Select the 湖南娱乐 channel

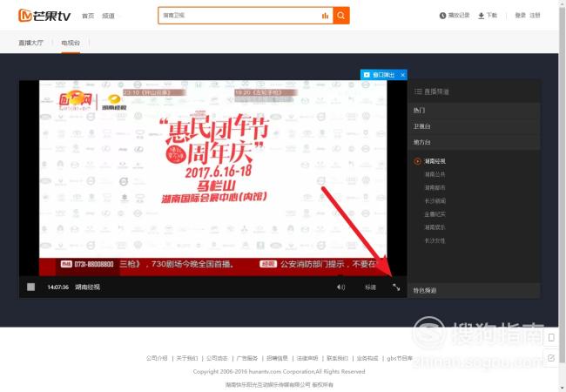(x=435, y=227)
